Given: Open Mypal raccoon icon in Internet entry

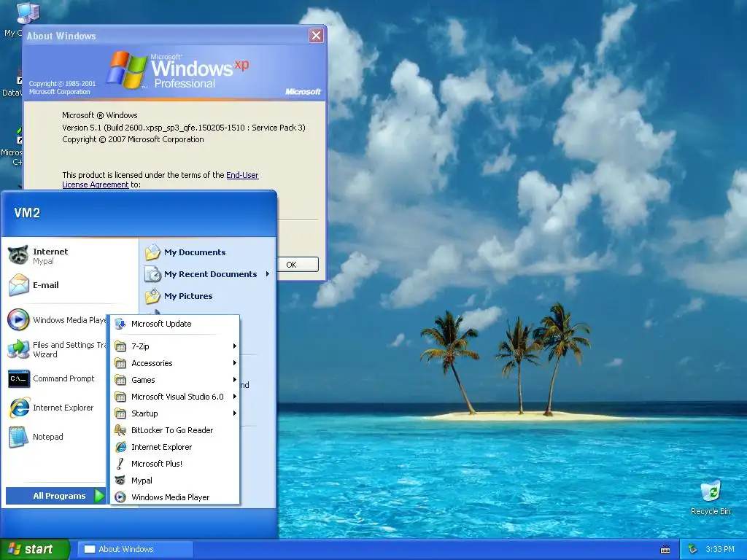Looking at the screenshot, I should coord(18,256).
